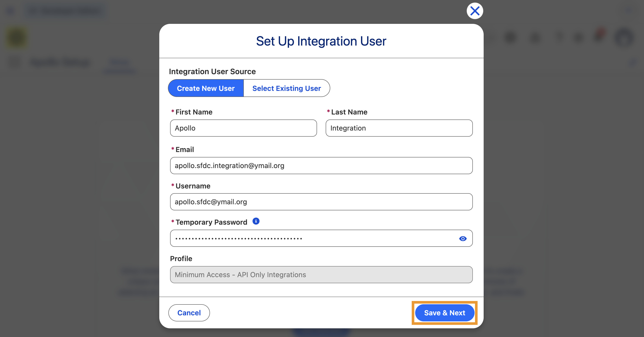
Task: Reveal password with the eye icon
Action: 463,239
